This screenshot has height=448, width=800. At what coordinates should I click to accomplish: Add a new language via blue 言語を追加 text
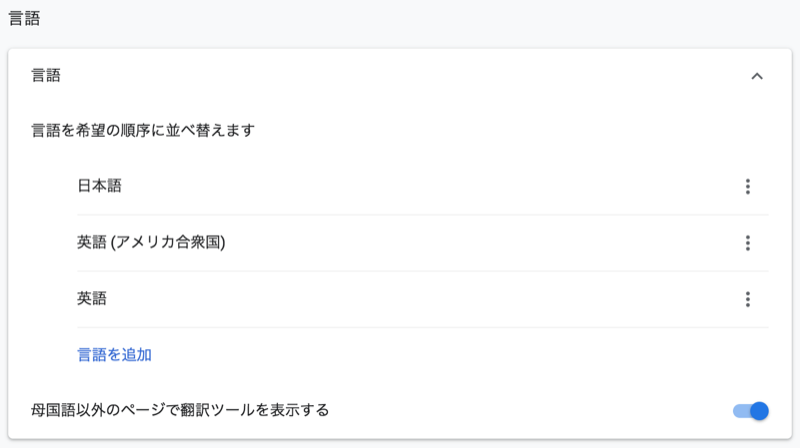114,355
